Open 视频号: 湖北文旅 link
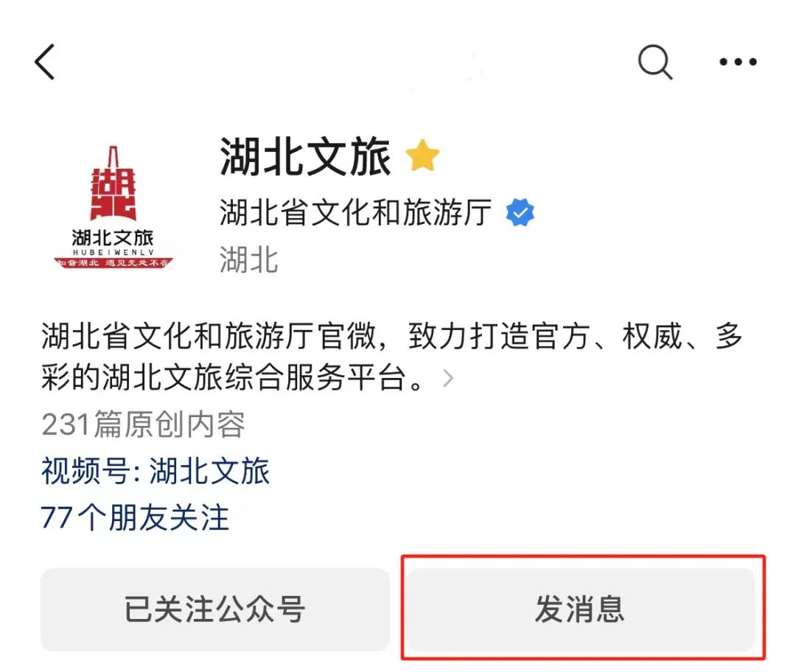 pos(156,471)
